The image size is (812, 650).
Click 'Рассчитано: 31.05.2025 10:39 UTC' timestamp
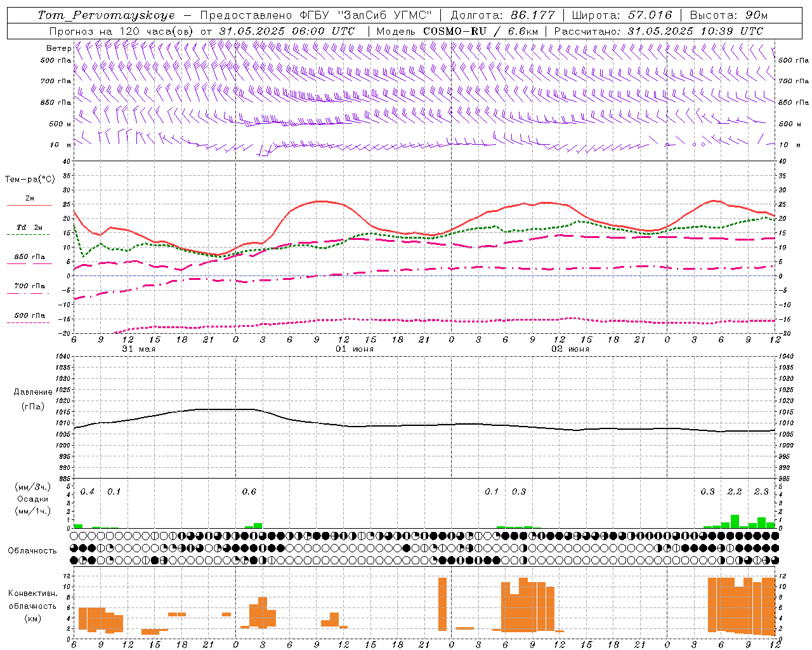coord(658,31)
